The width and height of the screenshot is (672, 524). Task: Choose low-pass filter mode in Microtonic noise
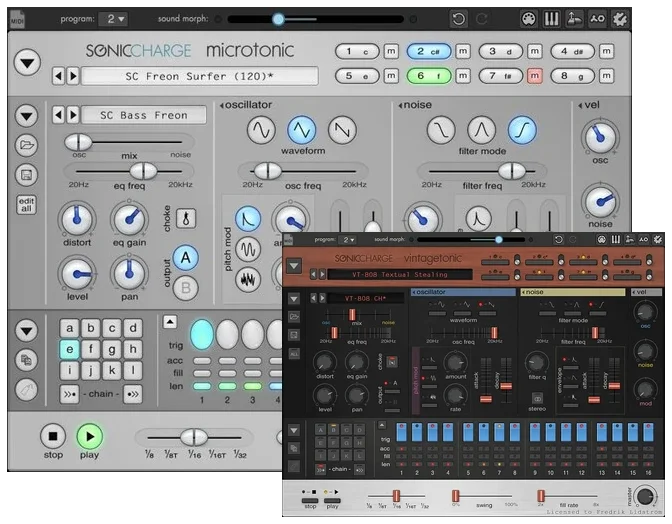coord(441,130)
